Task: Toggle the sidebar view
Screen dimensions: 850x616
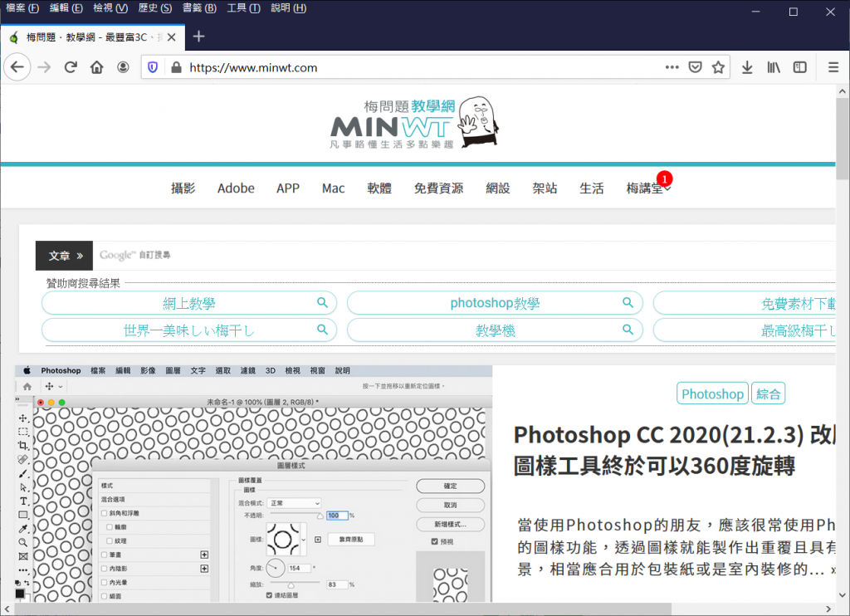Action: pos(800,67)
